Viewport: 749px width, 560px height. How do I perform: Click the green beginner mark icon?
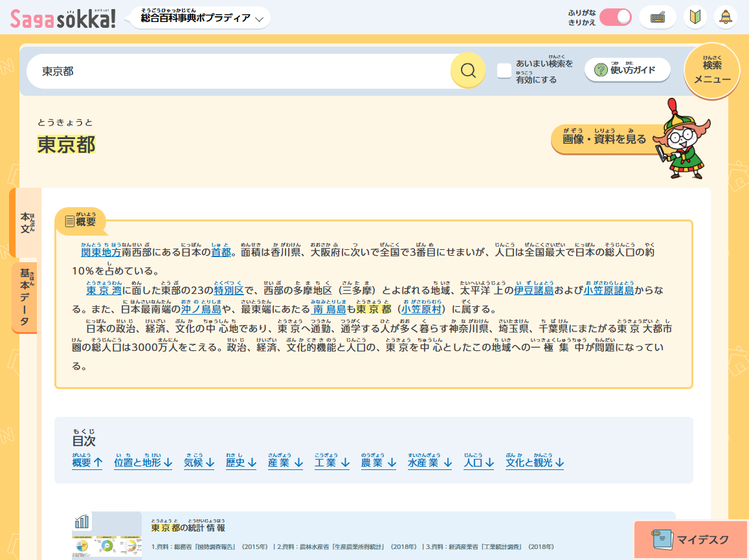pyautogui.click(x=695, y=17)
